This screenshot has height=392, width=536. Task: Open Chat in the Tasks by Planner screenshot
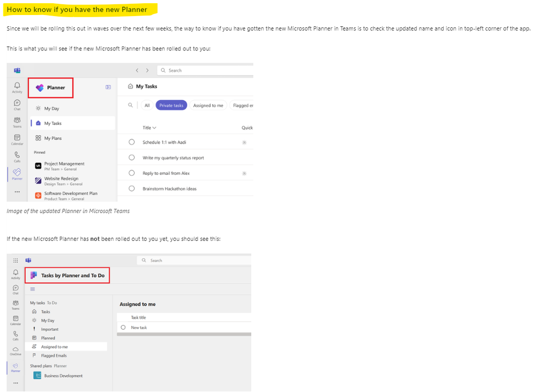tap(16, 290)
